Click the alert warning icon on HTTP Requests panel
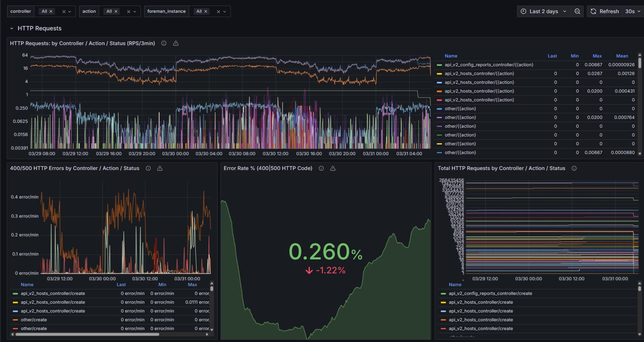This screenshot has width=644, height=342. coord(176,43)
